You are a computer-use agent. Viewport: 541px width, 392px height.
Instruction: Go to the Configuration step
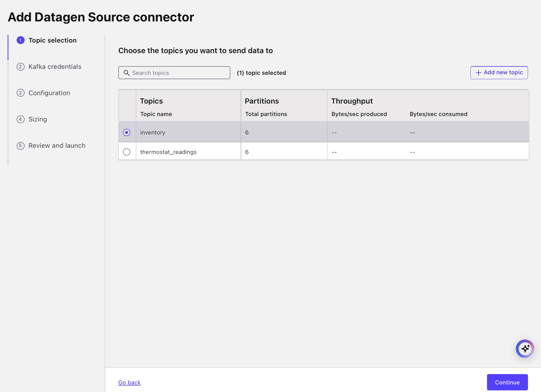[x=49, y=93]
